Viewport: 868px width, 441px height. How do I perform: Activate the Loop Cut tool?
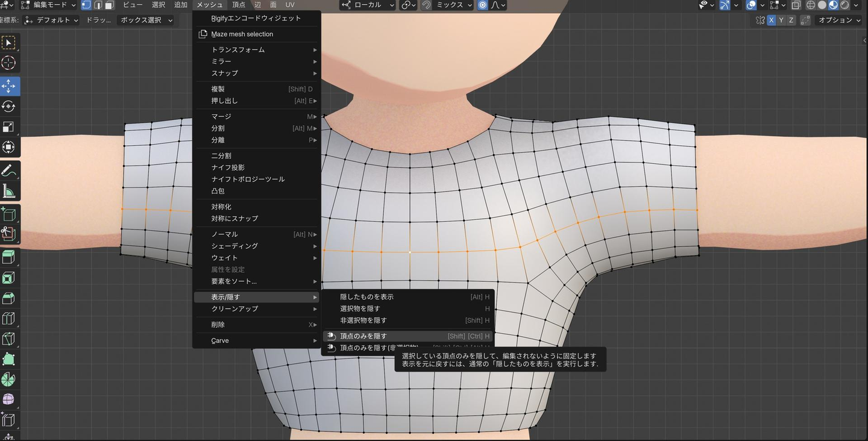(8, 318)
